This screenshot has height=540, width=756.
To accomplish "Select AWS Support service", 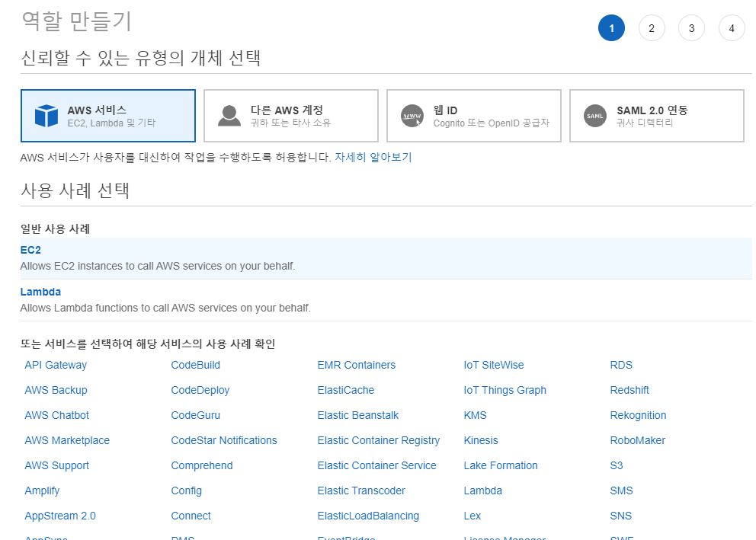I will [57, 465].
